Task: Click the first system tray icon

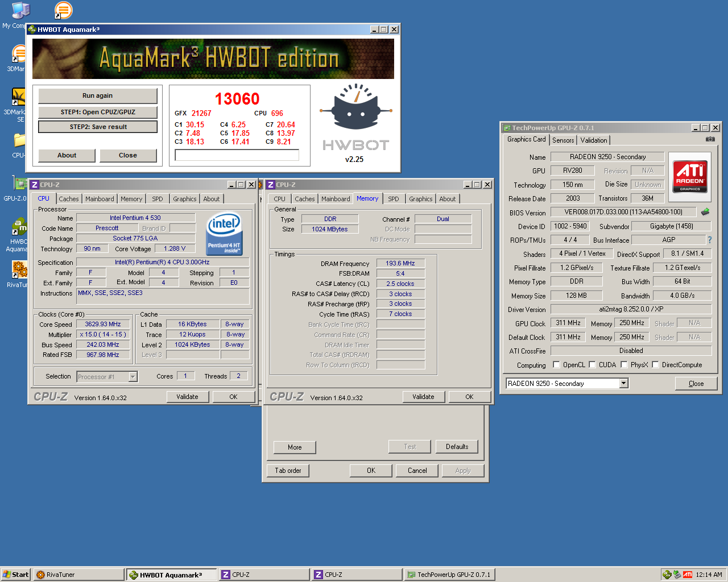Action: 667,575
